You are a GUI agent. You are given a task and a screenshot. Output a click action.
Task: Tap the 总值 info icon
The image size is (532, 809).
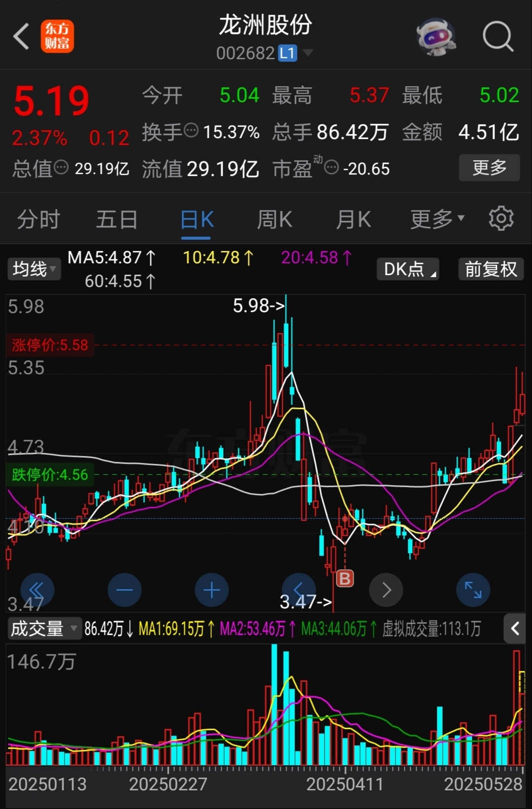pyautogui.click(x=61, y=168)
